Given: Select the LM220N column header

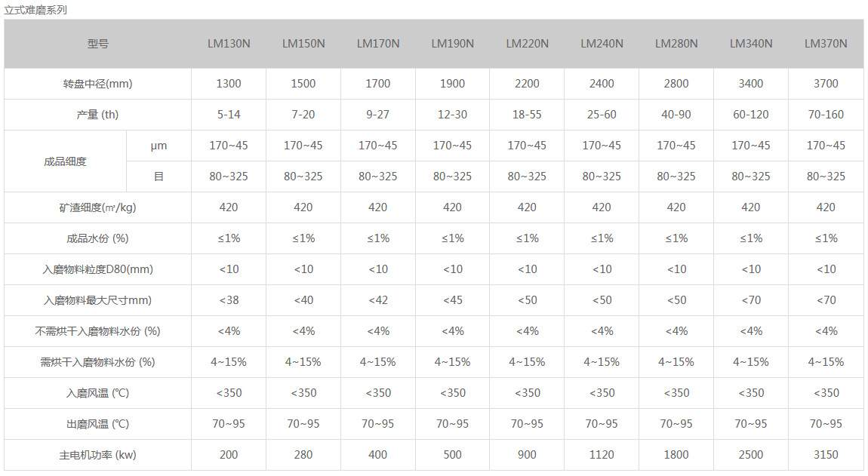Looking at the screenshot, I should pyautogui.click(x=527, y=44).
